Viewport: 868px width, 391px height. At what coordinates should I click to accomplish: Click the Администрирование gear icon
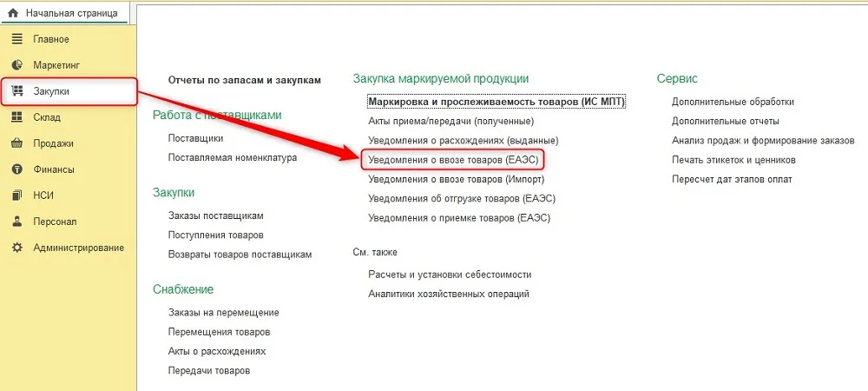17,248
